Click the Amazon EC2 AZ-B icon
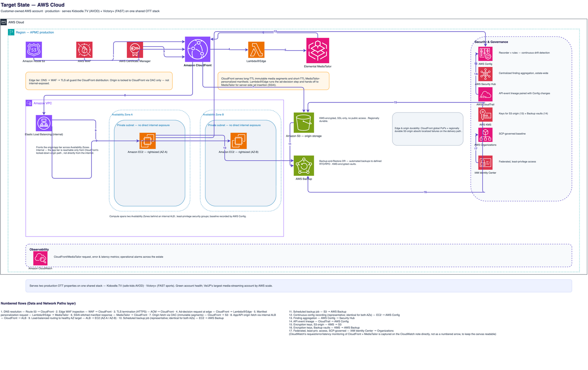The image size is (588, 370). [239, 140]
